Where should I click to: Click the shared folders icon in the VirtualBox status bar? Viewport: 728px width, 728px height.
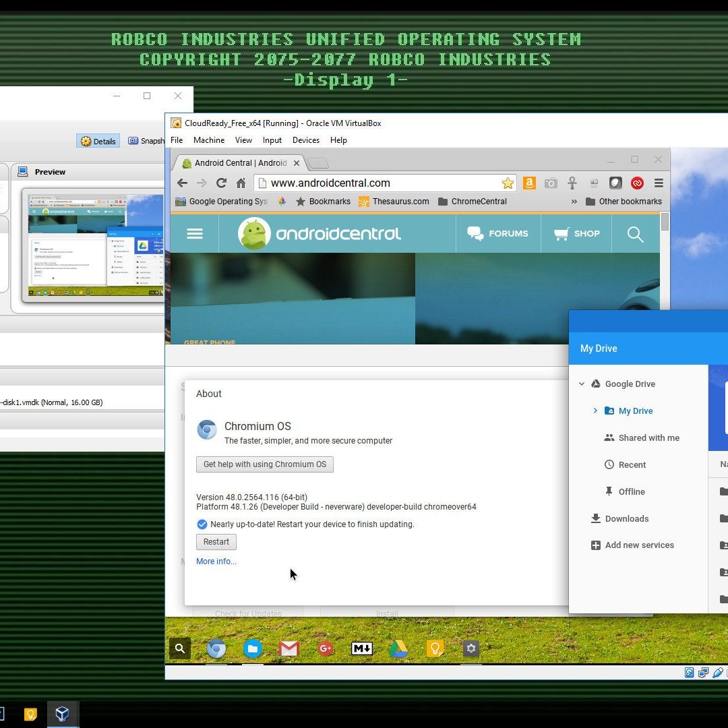[703, 673]
